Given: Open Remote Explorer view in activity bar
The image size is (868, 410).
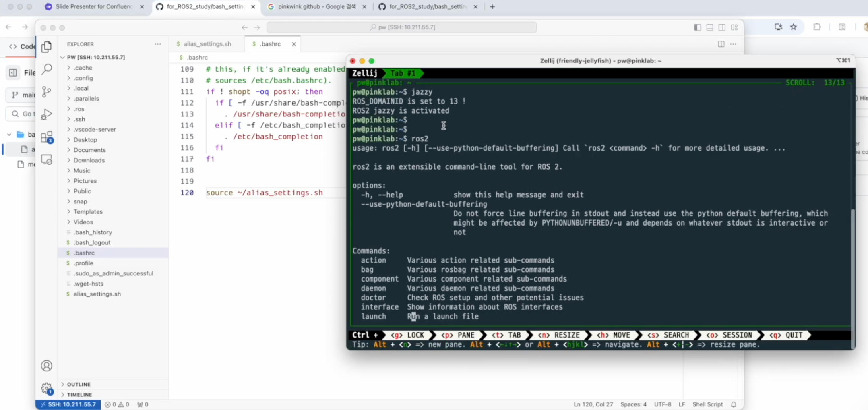Looking at the screenshot, I should coord(47,160).
